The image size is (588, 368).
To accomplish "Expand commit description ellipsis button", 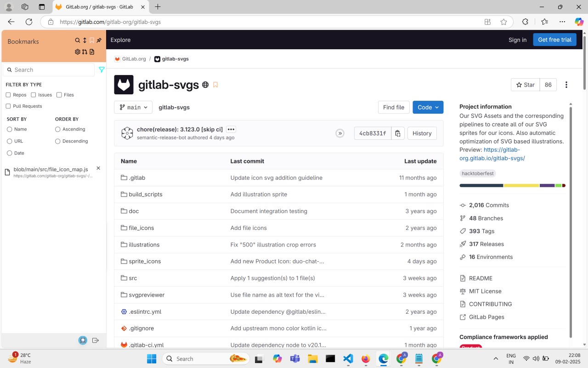I will (x=231, y=130).
